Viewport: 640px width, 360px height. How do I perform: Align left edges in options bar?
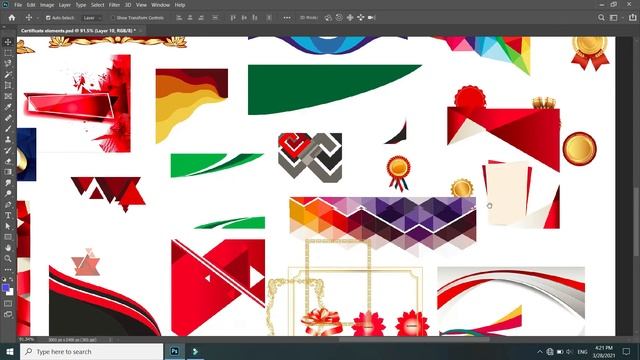tap(179, 18)
